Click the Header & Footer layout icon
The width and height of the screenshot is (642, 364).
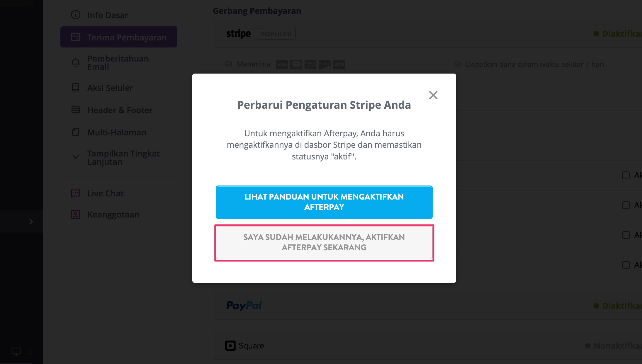pyautogui.click(x=76, y=110)
